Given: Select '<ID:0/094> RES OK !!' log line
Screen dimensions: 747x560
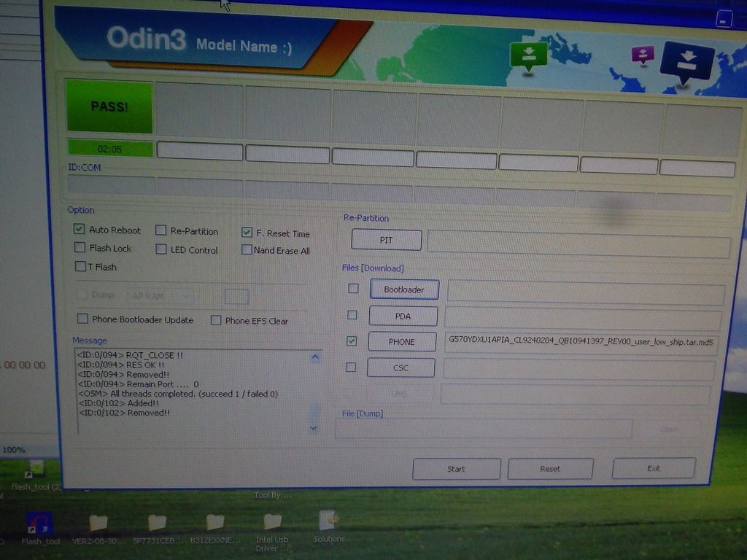Looking at the screenshot, I should 120,365.
